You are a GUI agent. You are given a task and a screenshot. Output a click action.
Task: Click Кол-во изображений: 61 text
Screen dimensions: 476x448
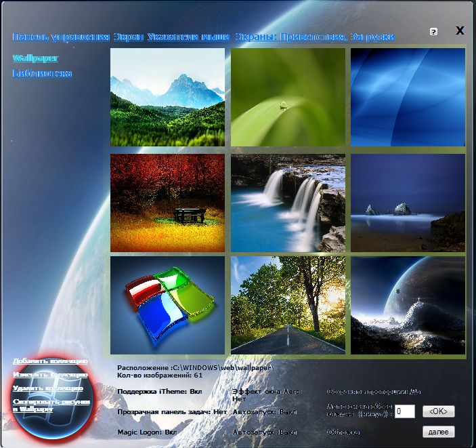coord(160,375)
